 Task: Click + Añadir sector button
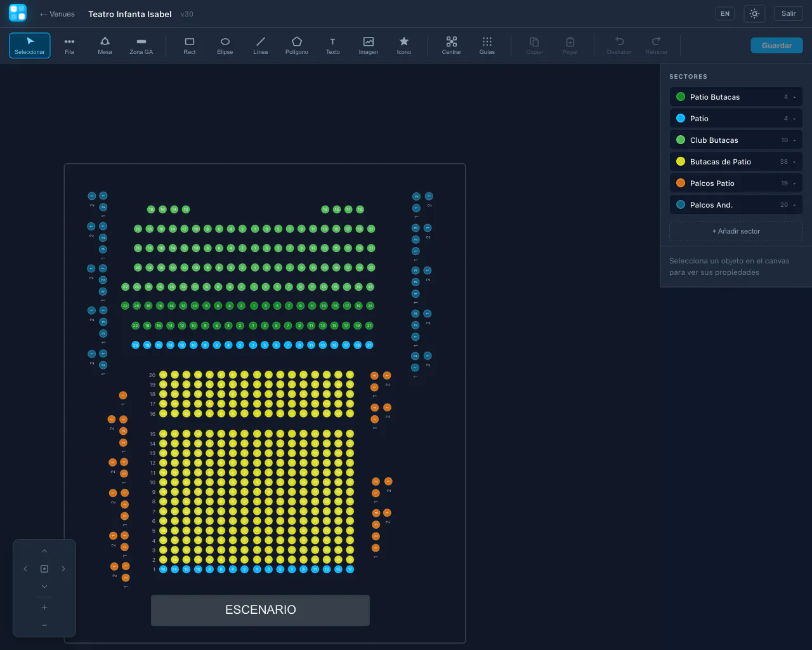click(x=736, y=231)
